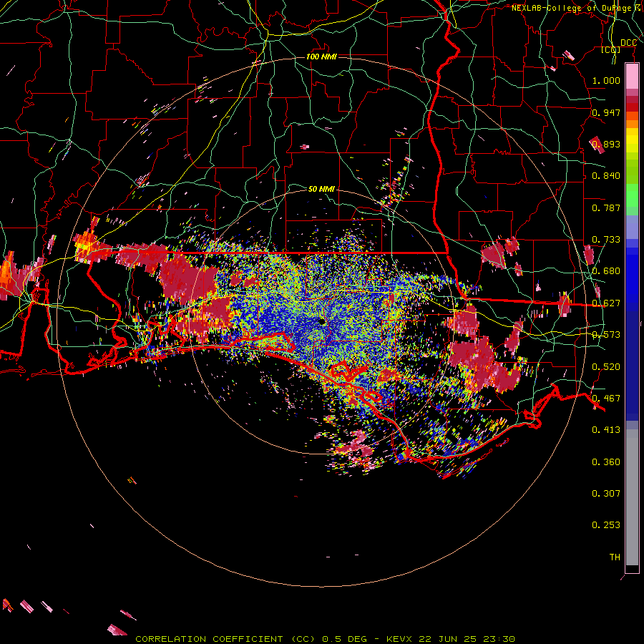This screenshot has width=644, height=644.
Task: Click the CORRELATION COEFFICIENT (CC) caption text
Action: pyautogui.click(x=225, y=639)
